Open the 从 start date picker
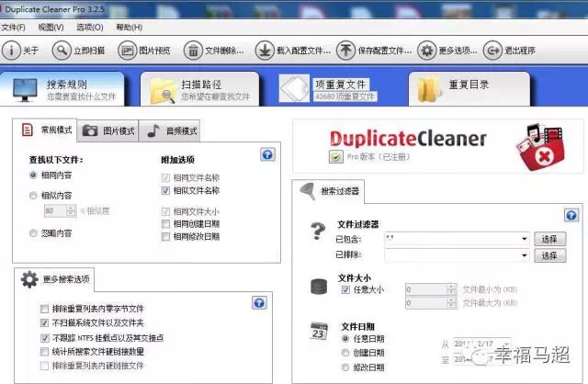 click(x=481, y=344)
